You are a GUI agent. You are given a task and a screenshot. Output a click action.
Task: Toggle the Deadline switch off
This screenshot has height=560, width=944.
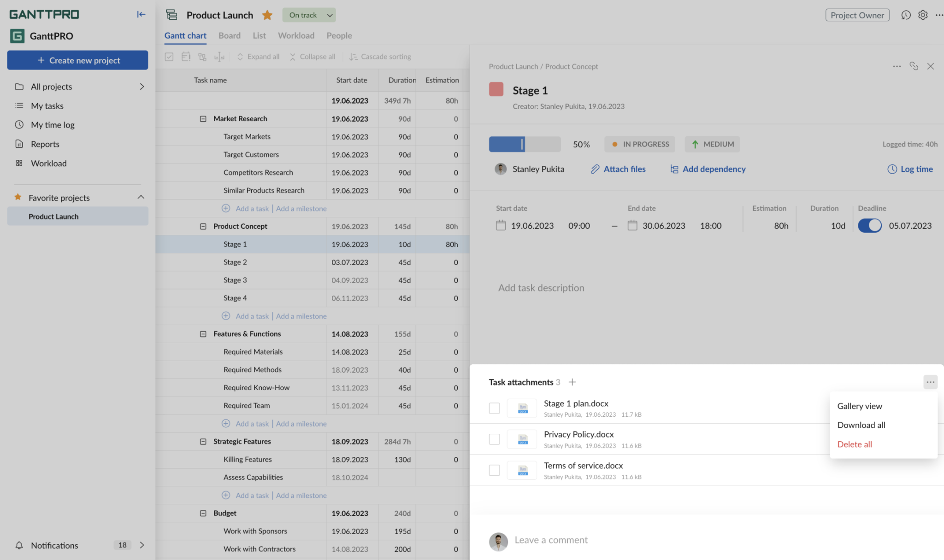point(869,226)
